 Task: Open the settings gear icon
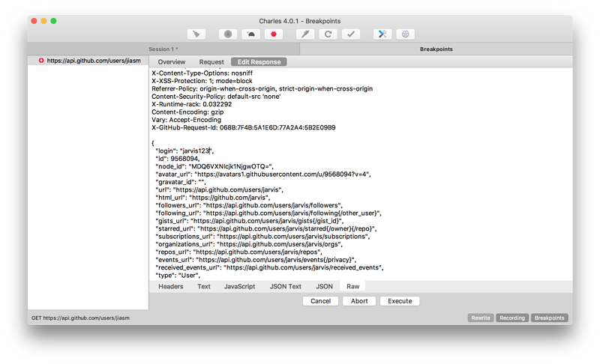click(x=405, y=34)
